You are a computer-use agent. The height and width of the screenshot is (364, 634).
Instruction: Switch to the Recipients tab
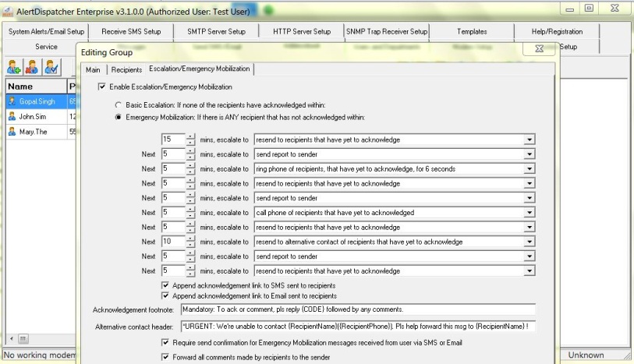126,70
